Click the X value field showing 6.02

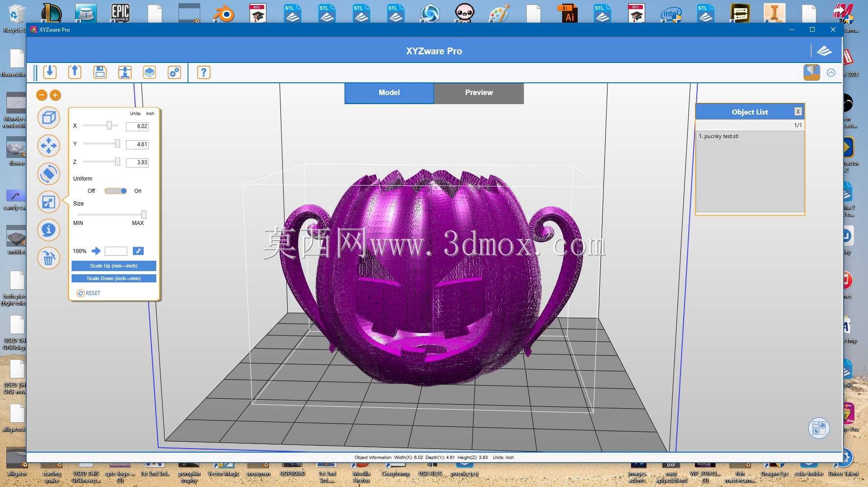point(137,126)
